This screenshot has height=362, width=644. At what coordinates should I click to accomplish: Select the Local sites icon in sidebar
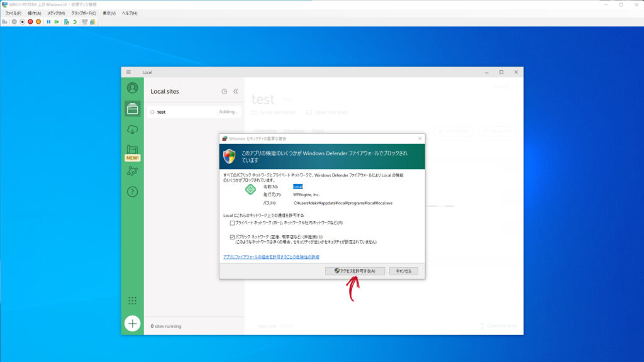click(x=132, y=109)
